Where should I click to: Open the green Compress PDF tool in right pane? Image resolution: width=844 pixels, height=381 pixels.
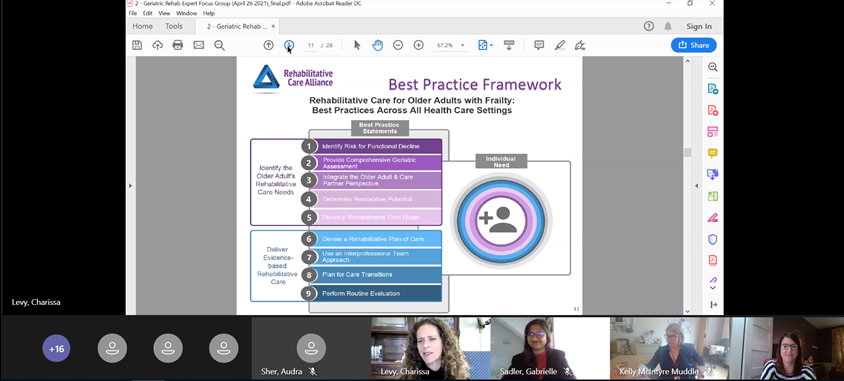tap(713, 196)
